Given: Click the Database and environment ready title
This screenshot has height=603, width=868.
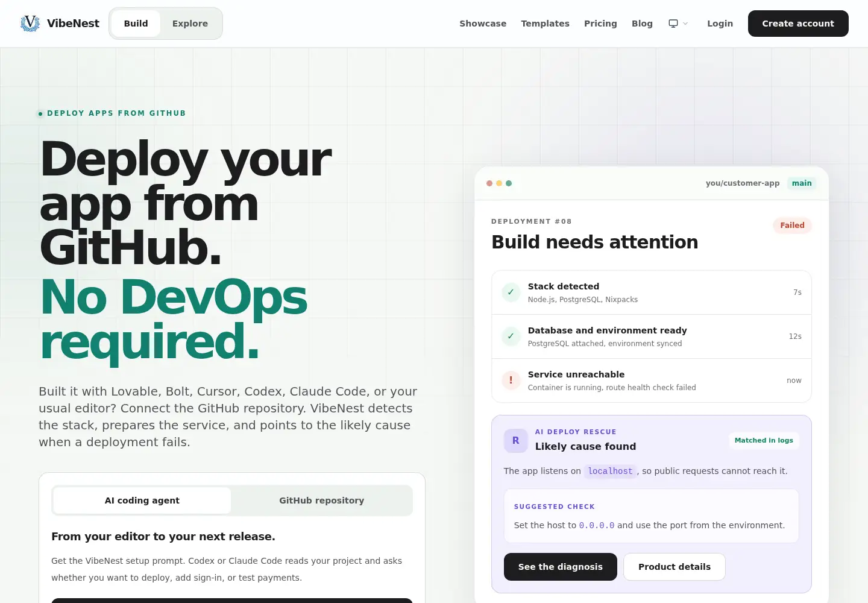Looking at the screenshot, I should point(608,330).
